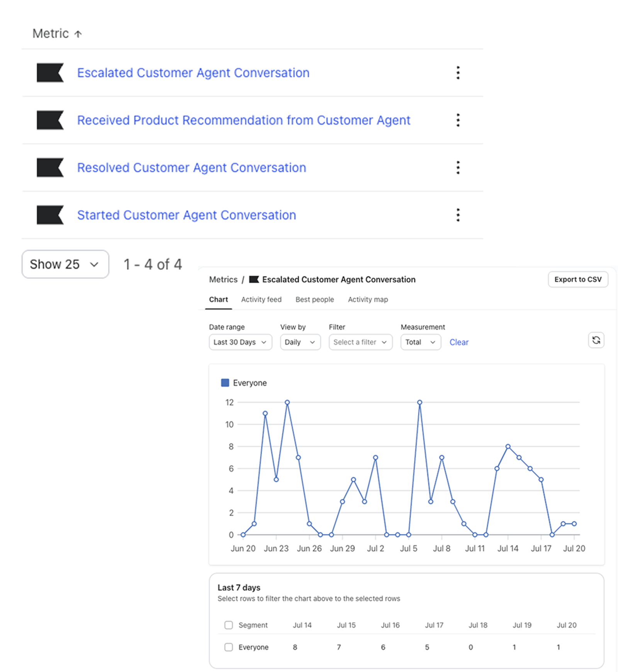Click the Jul 18 value 0 in Everyone row

point(471,647)
